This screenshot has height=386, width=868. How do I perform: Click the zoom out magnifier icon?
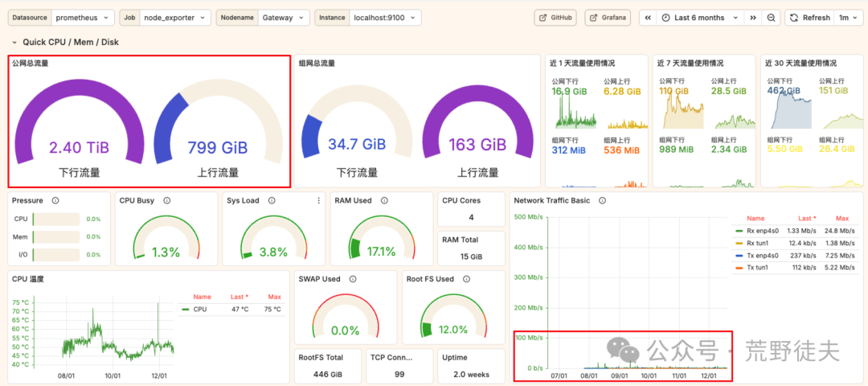(x=771, y=18)
